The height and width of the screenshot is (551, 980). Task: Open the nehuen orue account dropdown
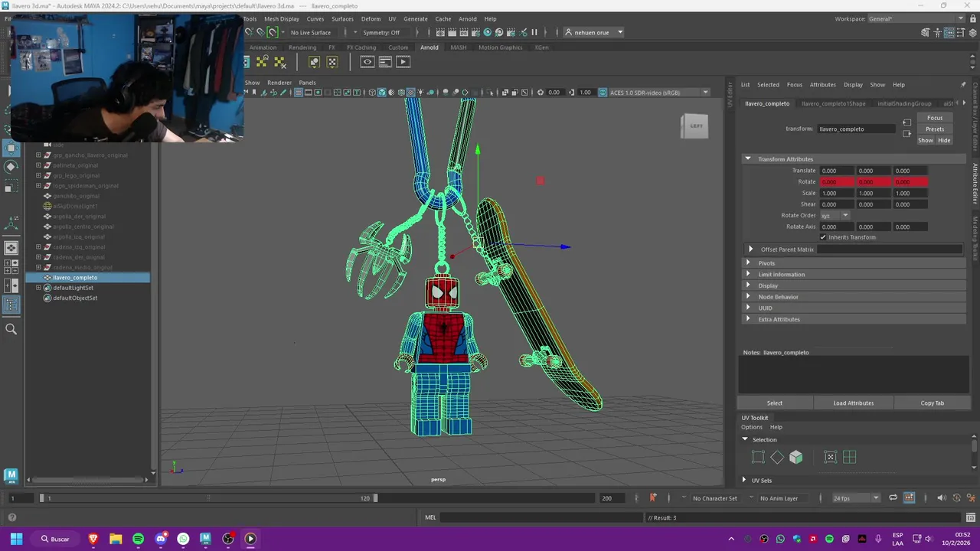[x=593, y=32]
